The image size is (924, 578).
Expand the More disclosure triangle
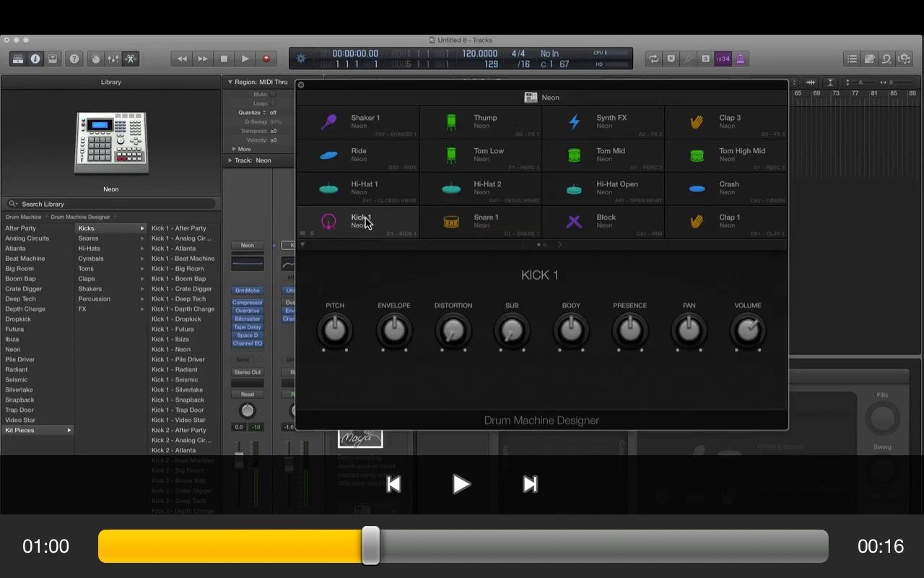pos(234,149)
